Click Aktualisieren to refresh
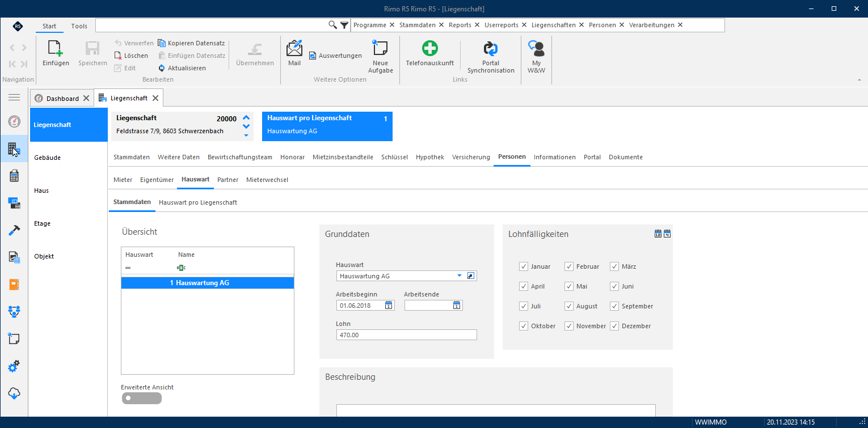 pos(182,68)
